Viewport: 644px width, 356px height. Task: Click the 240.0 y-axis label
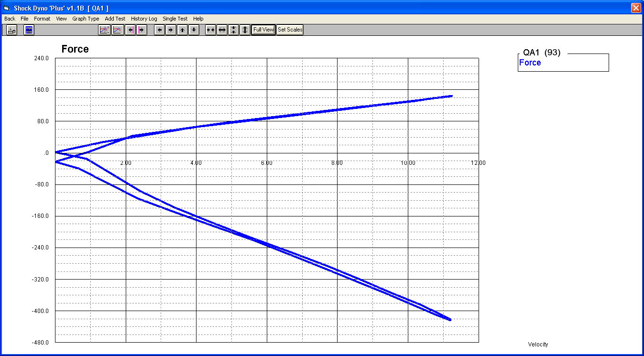coord(41,58)
